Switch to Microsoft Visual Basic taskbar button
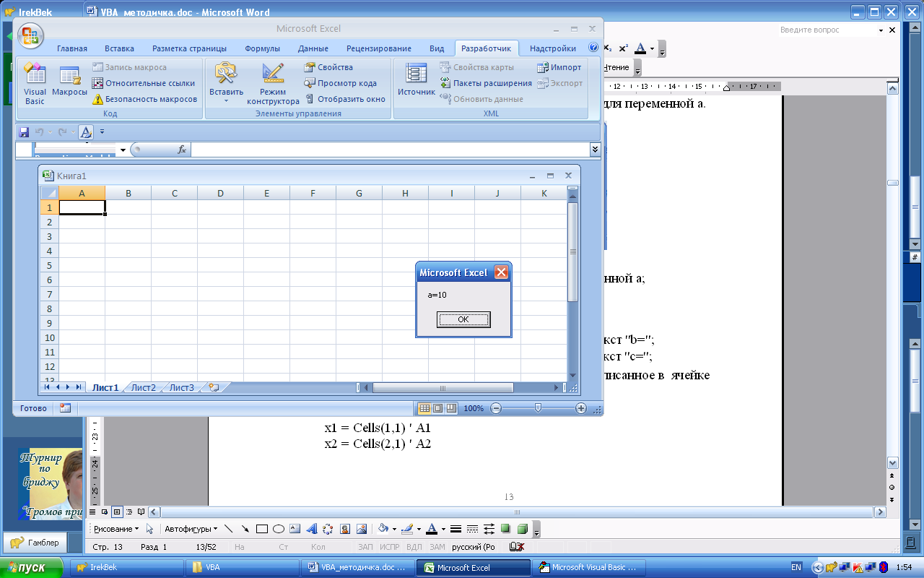The height and width of the screenshot is (578, 924). (588, 568)
